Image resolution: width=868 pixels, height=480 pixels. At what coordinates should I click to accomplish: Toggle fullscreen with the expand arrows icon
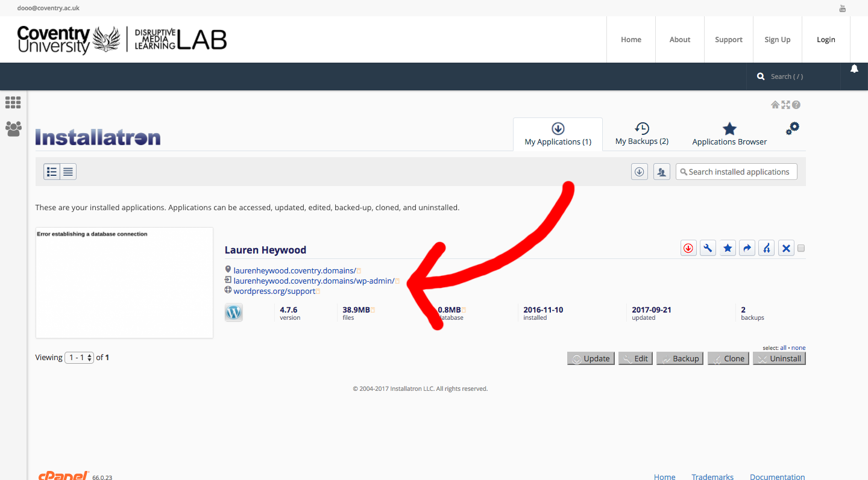pyautogui.click(x=785, y=105)
